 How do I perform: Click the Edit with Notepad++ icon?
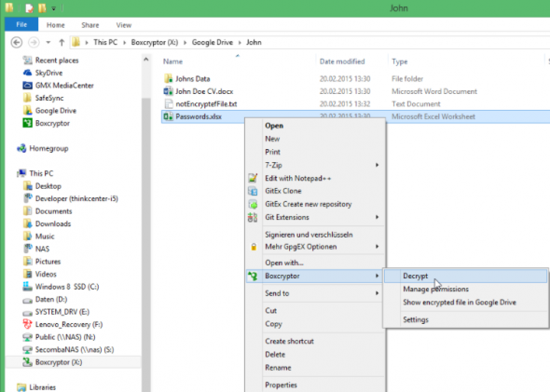[253, 178]
